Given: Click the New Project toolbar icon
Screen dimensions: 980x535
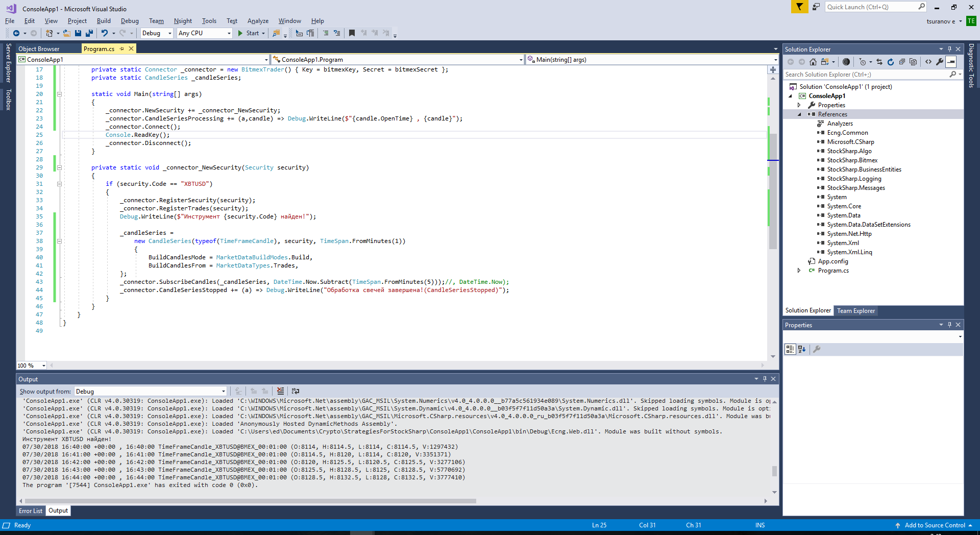Looking at the screenshot, I should (x=50, y=33).
